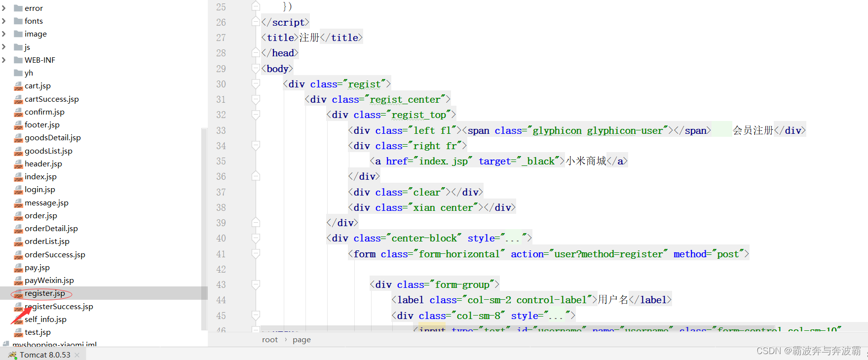
Task: Click the test.jsp file icon
Action: tap(18, 332)
